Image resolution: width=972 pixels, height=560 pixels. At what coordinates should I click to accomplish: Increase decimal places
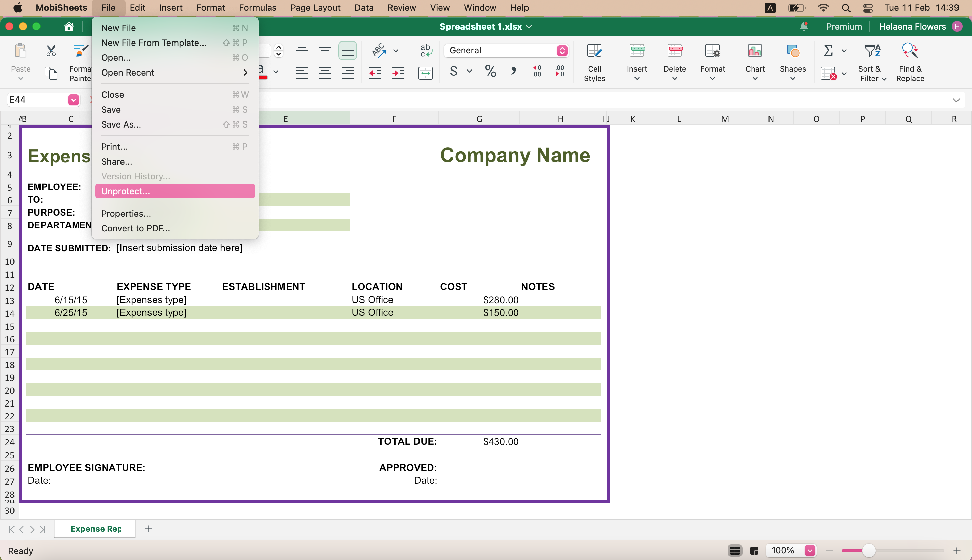536,71
